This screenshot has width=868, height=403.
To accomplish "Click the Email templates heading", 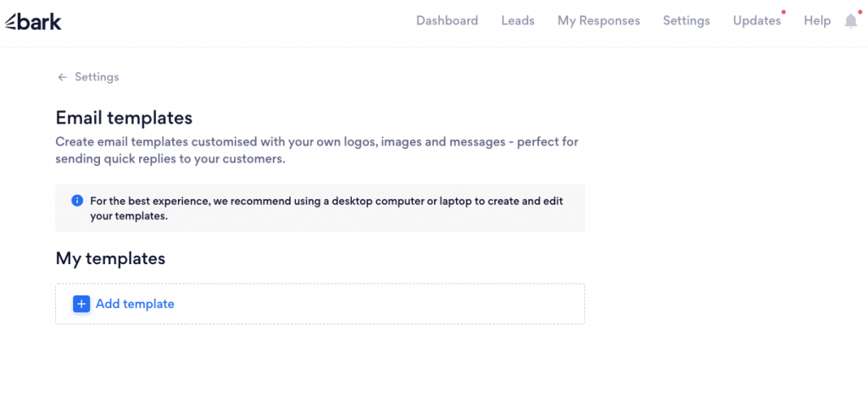I will [124, 118].
